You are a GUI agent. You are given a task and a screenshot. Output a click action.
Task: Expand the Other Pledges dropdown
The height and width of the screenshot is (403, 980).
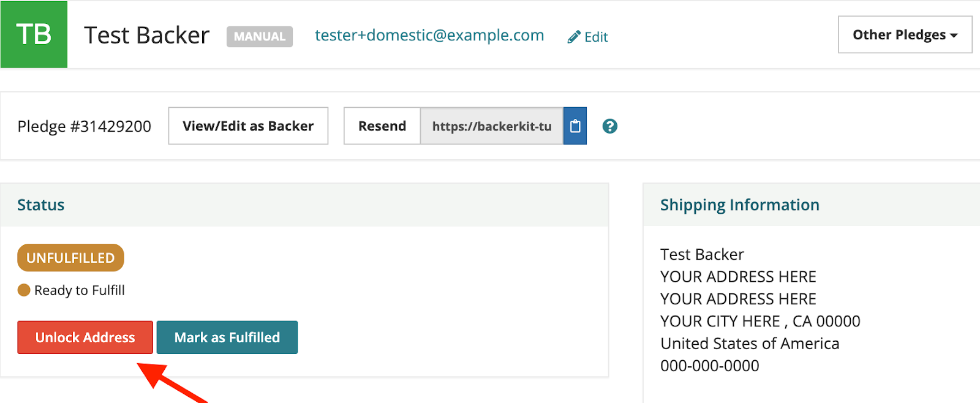[905, 35]
